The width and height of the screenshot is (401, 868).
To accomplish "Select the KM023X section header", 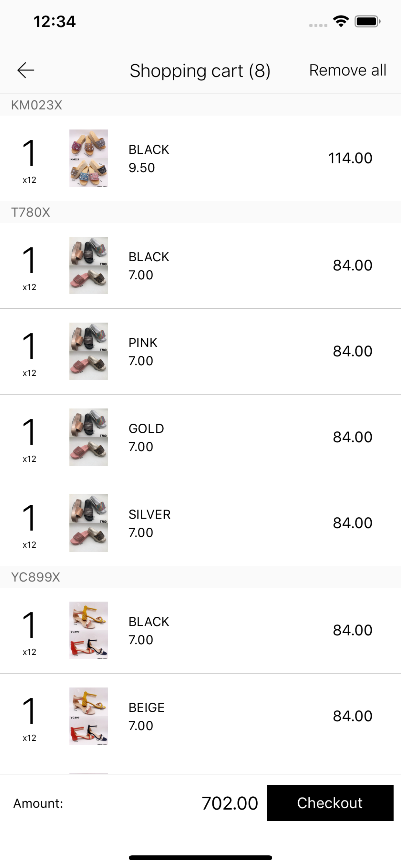I will 200,105.
